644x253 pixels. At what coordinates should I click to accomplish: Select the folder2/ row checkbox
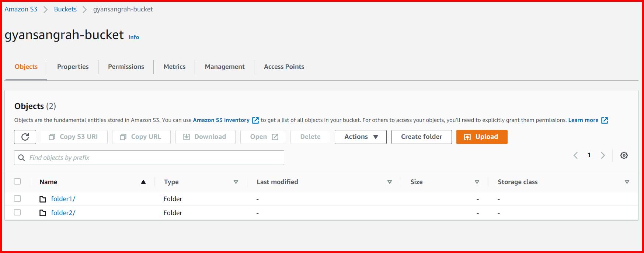pos(17,212)
